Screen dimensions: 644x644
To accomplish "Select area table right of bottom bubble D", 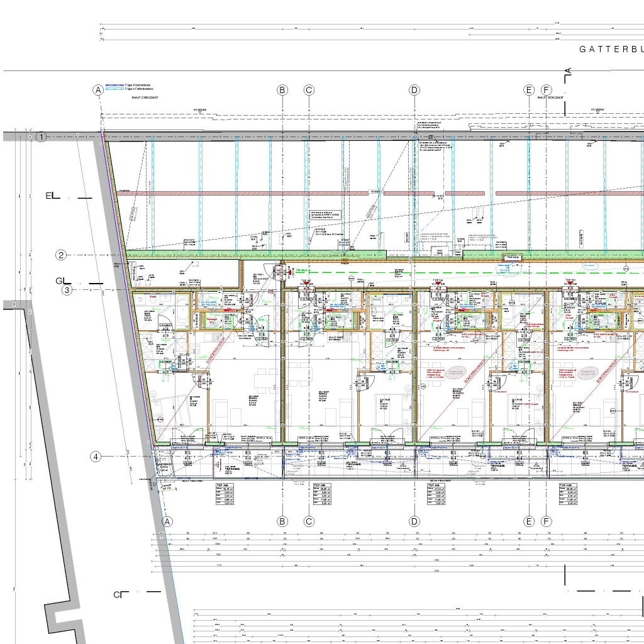I will tap(436, 494).
